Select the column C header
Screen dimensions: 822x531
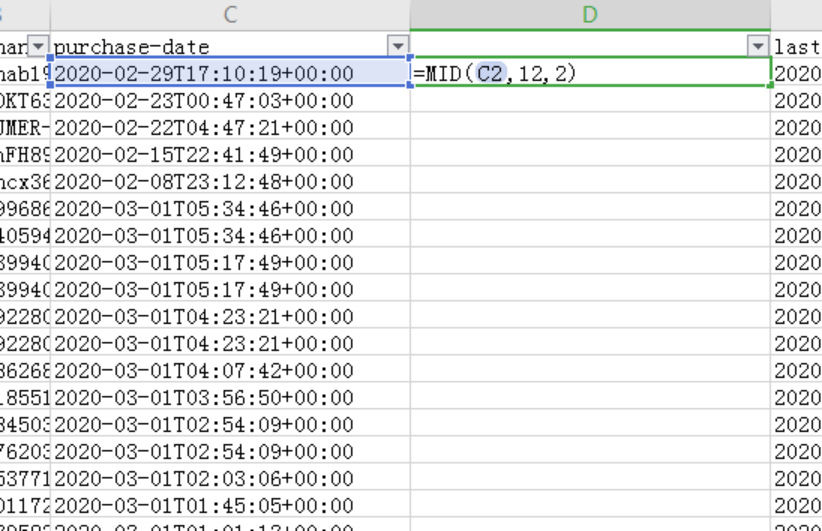[x=230, y=14]
